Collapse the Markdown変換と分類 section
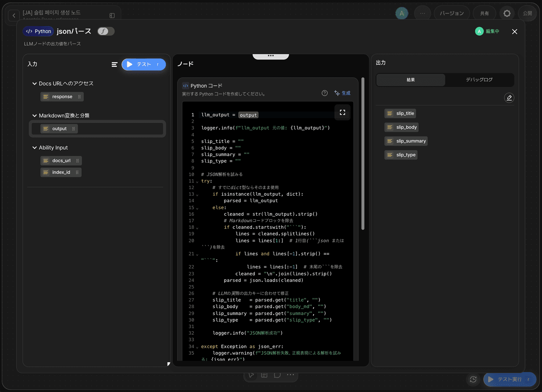This screenshot has height=392, width=542. 34,116
